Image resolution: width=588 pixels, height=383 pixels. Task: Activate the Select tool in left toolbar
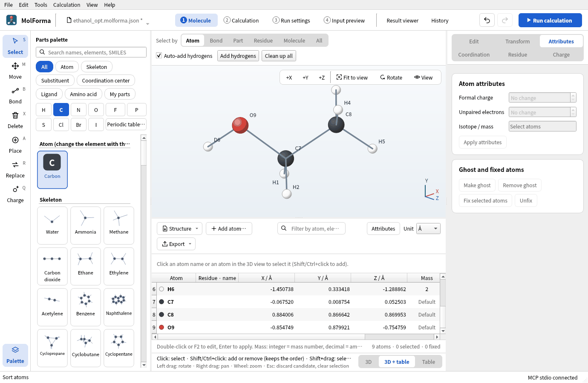click(x=15, y=46)
